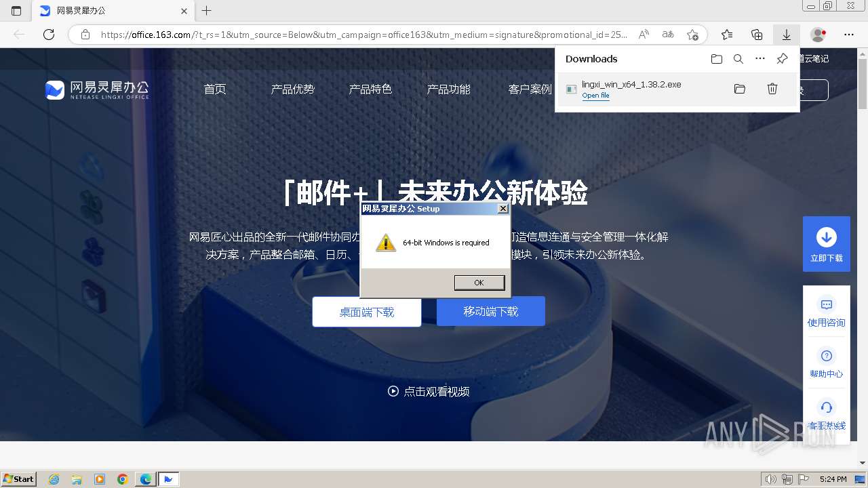
Task: Open Edge Settings and more menu
Action: tap(849, 35)
